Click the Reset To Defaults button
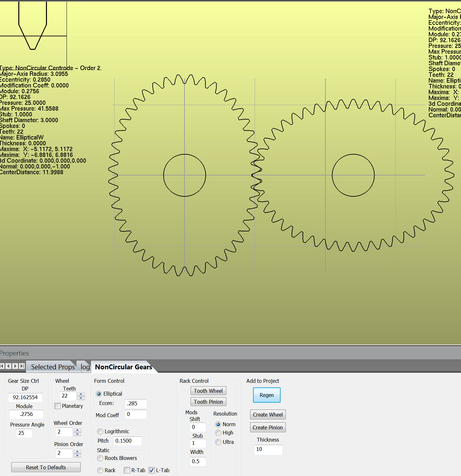 click(x=46, y=467)
